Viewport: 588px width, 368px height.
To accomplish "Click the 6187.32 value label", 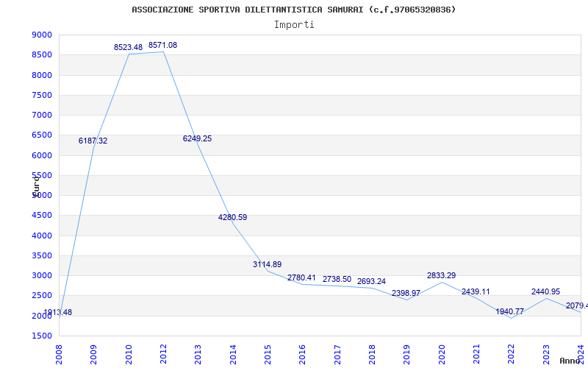I will [93, 141].
